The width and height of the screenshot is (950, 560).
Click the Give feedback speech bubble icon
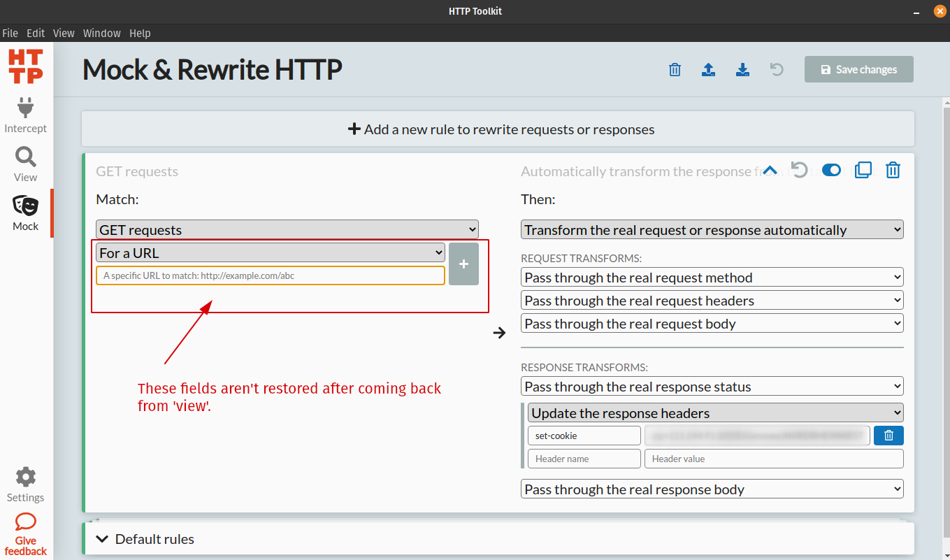click(25, 522)
